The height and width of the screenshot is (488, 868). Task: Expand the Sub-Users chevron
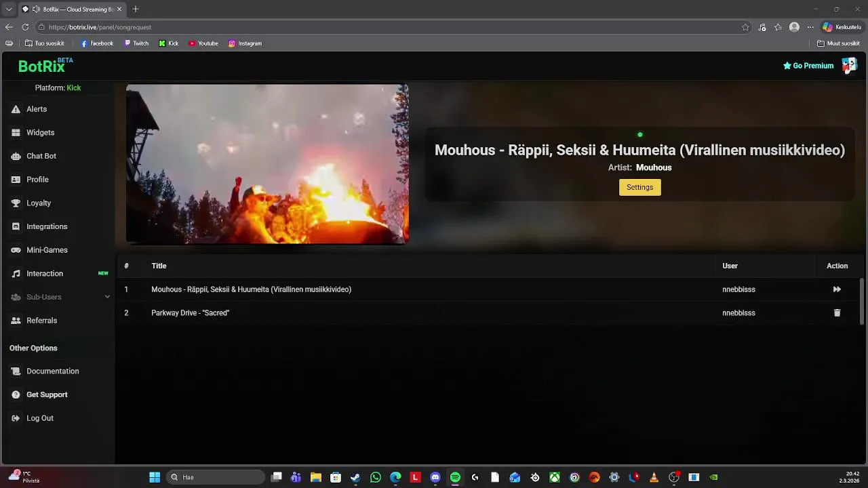click(x=107, y=297)
